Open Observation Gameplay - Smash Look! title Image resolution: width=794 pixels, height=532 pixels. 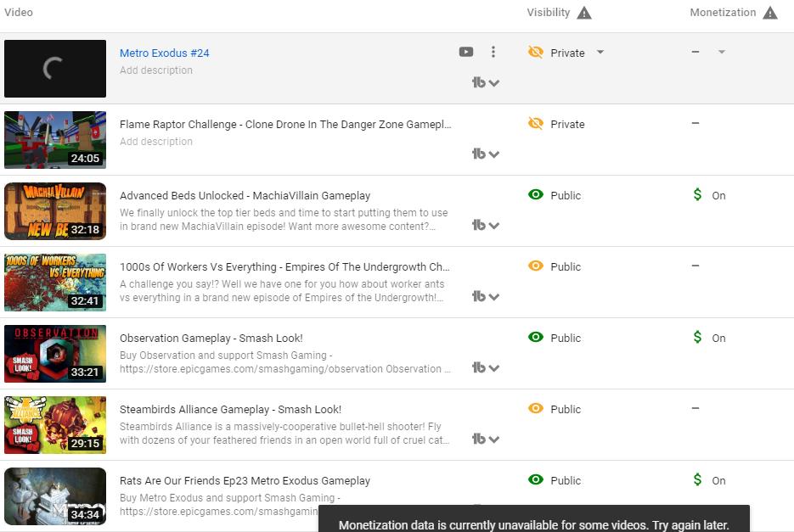tap(211, 339)
